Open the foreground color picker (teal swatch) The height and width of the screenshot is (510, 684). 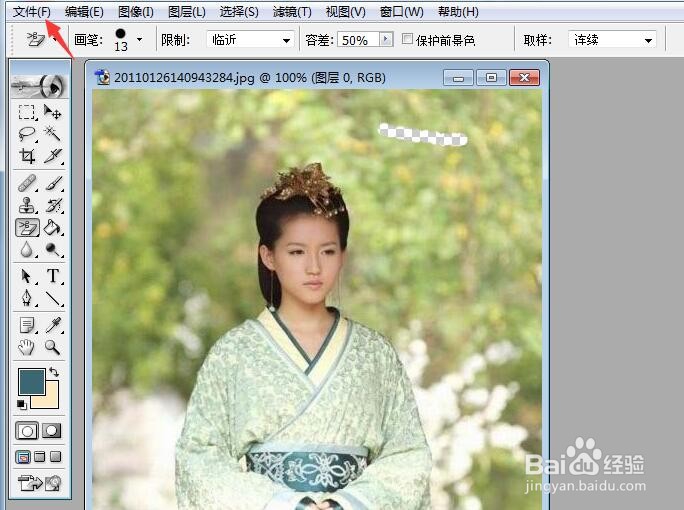31,382
